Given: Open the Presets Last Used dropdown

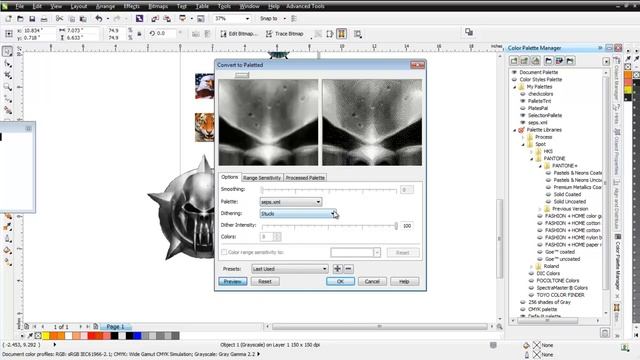Looking at the screenshot, I should pyautogui.click(x=289, y=269).
